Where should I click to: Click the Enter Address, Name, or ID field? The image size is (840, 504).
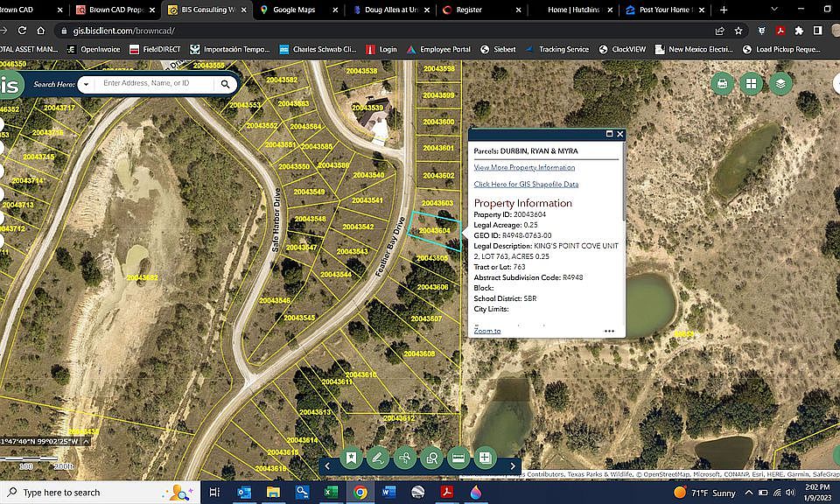(156, 83)
